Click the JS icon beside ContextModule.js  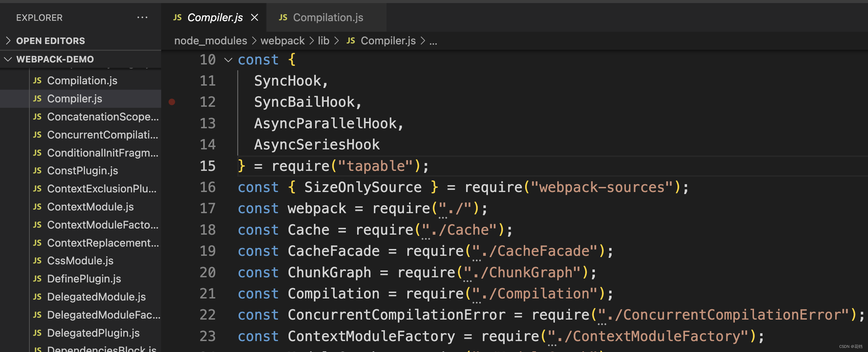click(x=37, y=207)
